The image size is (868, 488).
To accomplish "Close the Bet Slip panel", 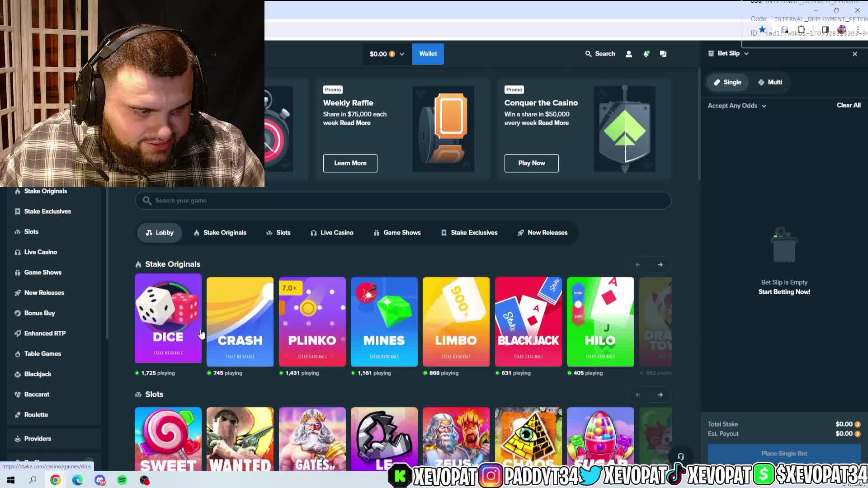I will coord(855,54).
